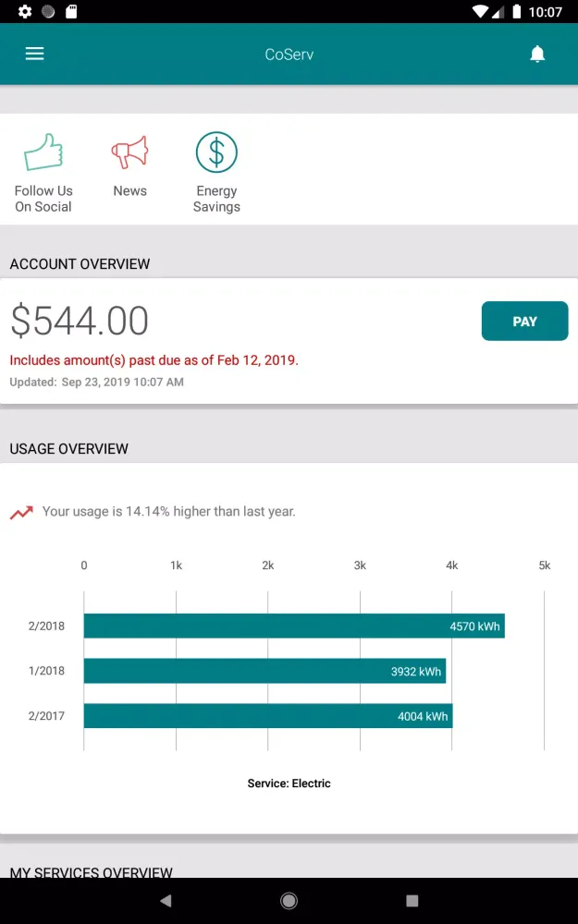Tap the $544.00 balance amount
The width and height of the screenshot is (578, 924).
point(79,321)
